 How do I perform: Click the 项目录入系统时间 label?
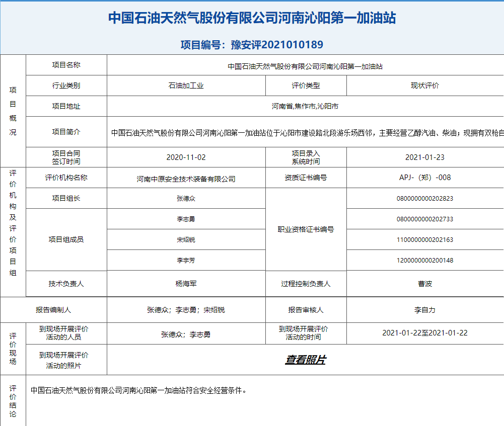click(306, 157)
